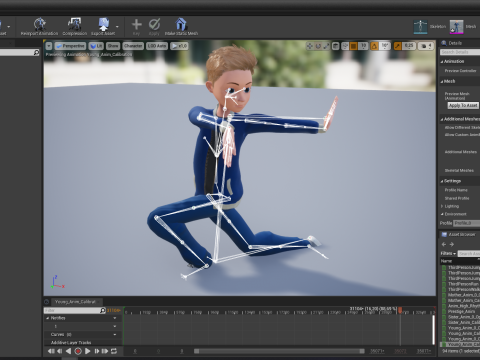Viewport: 480px width, 360px height.
Task: Open the LOD Auto menu
Action: click(x=157, y=46)
